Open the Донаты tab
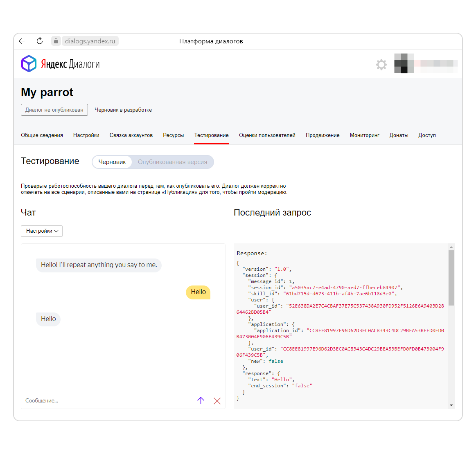476x454 pixels. coord(399,135)
